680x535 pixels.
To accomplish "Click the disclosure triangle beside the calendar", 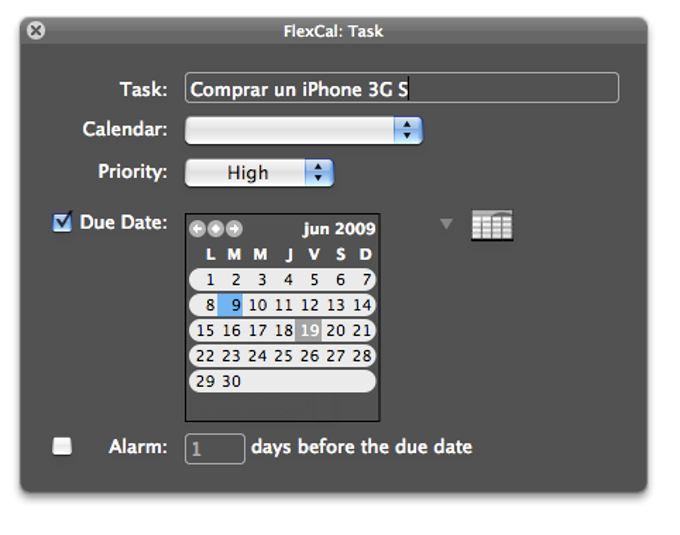I will click(447, 225).
